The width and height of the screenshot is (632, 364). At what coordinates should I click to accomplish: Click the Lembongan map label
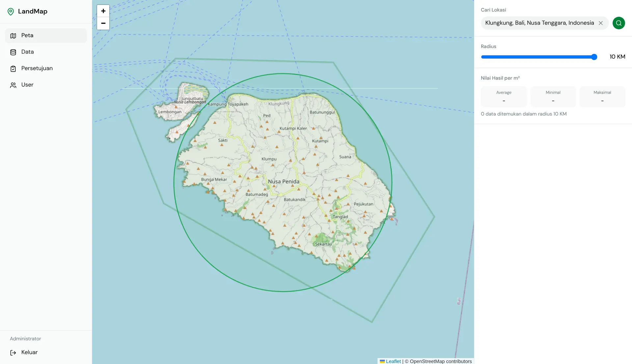tap(170, 112)
